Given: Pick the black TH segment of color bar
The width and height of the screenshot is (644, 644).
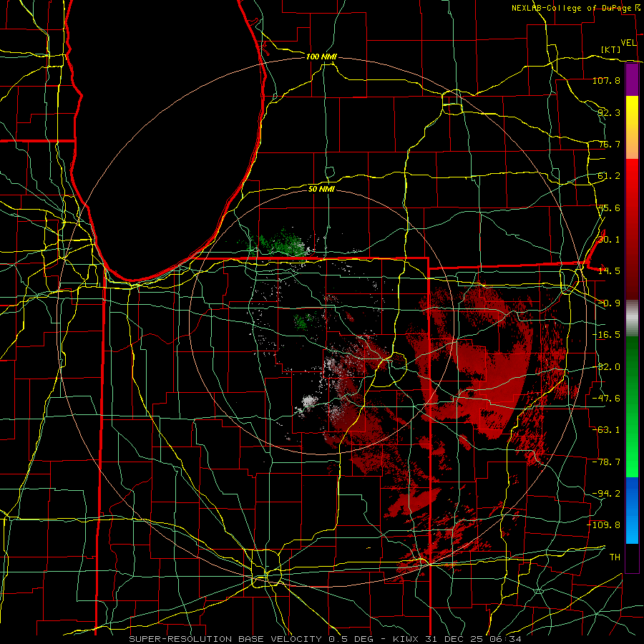Looking at the screenshot, I should coord(632,557).
